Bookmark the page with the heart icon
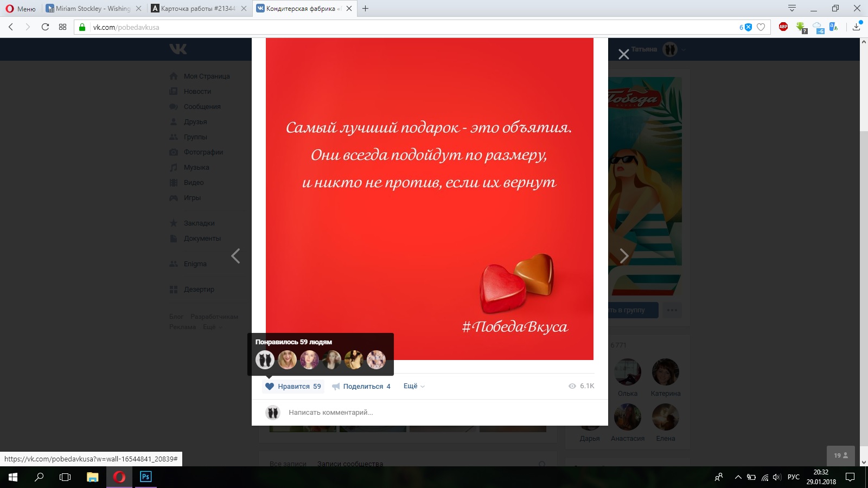Image resolution: width=868 pixels, height=488 pixels. coord(761,27)
